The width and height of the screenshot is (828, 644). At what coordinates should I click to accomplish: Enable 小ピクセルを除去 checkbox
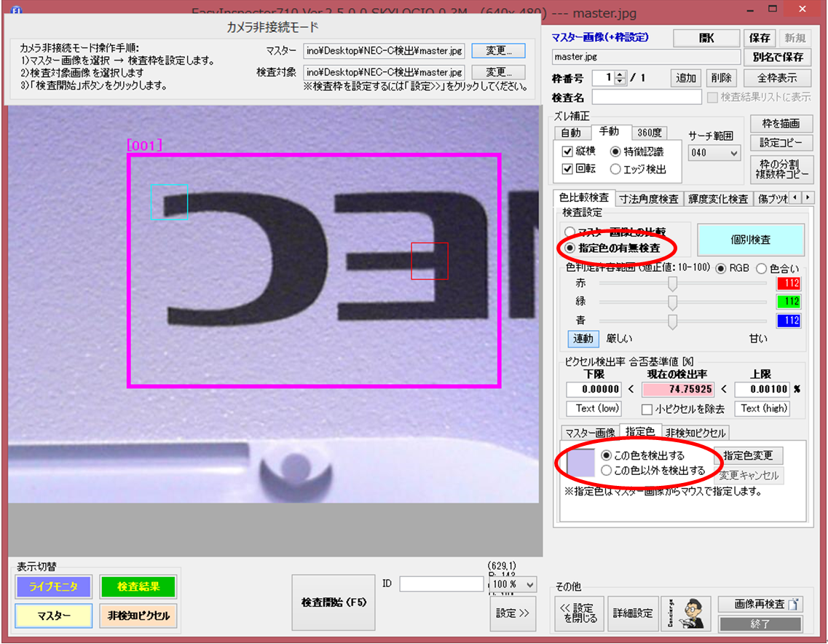click(647, 409)
